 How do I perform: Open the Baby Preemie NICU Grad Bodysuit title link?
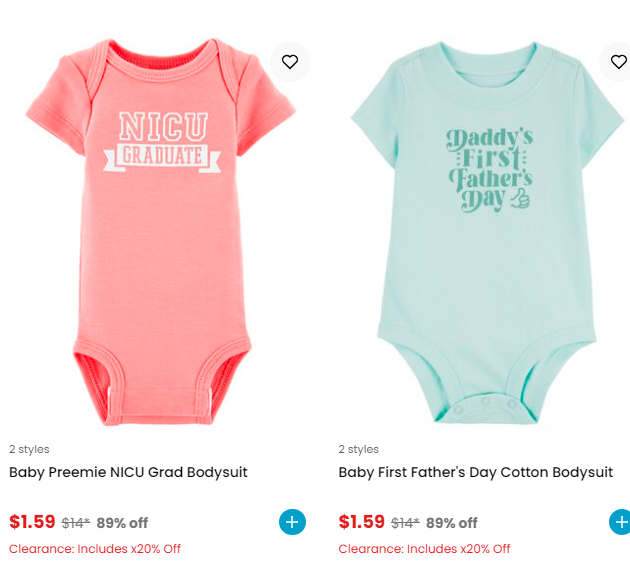[128, 472]
